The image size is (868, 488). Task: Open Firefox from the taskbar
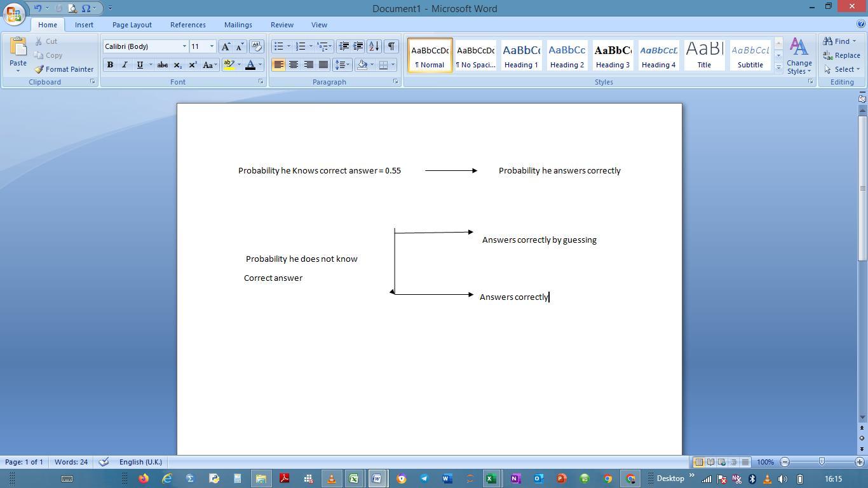[144, 478]
